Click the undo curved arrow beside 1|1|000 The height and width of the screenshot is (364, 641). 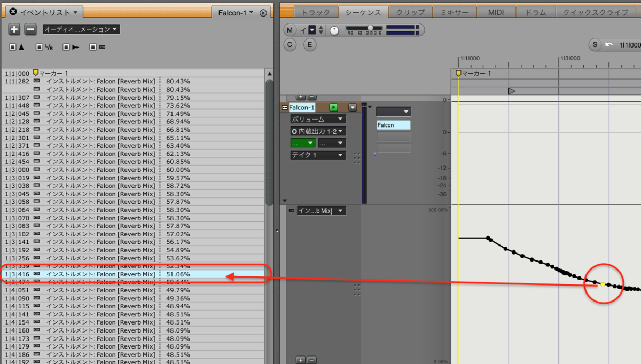608,45
